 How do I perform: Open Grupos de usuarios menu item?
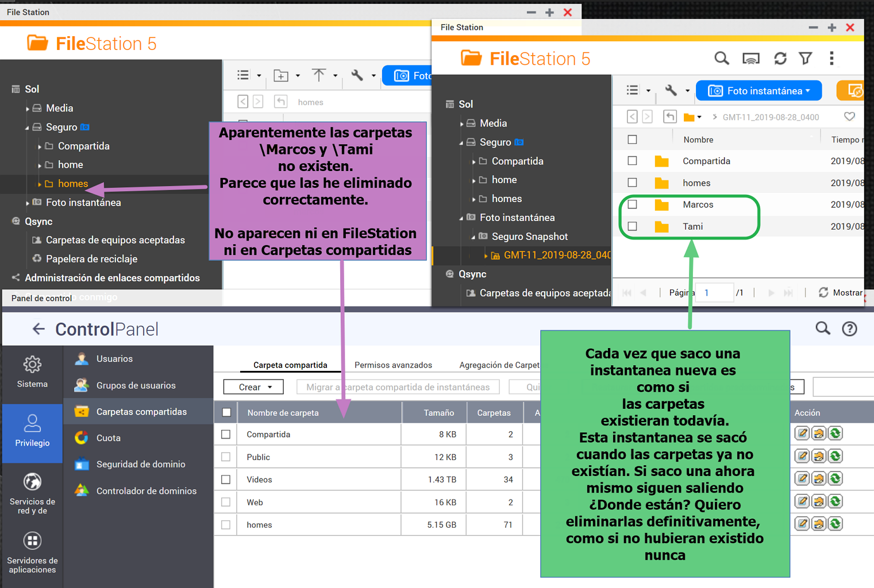136,385
